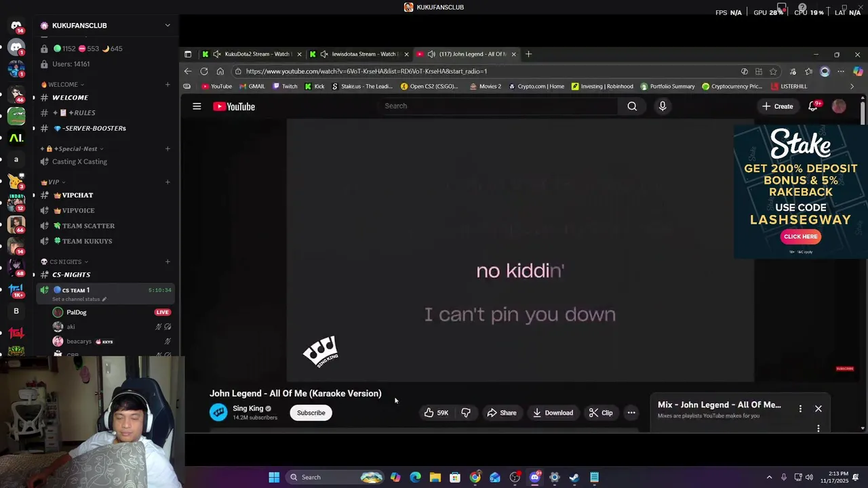The width and height of the screenshot is (868, 488).
Task: Open File Explorer from the taskbar
Action: (435, 477)
